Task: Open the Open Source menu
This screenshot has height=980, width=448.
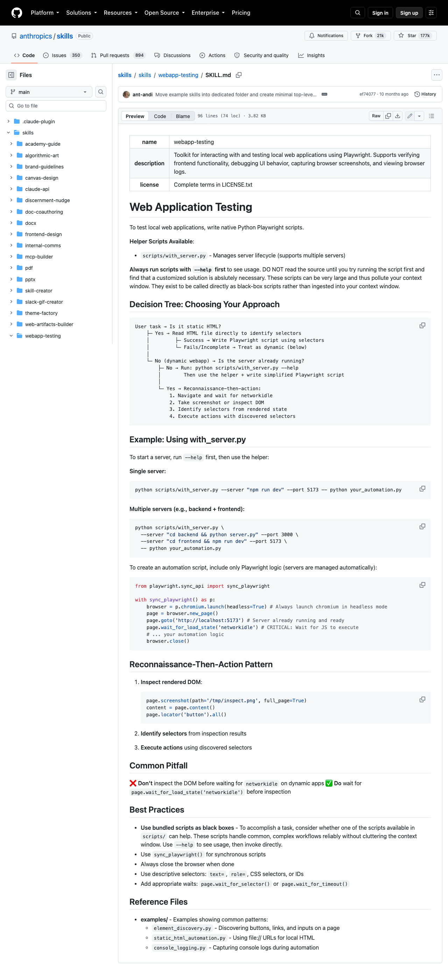Action: tap(164, 13)
